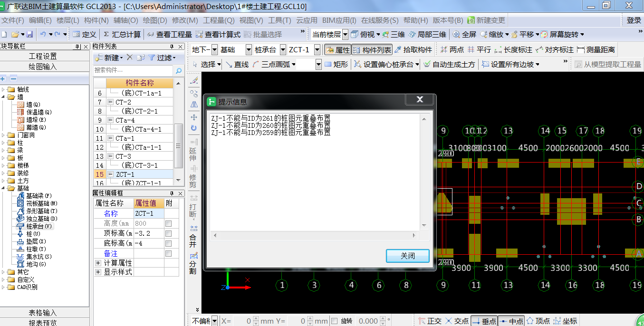644x326 pixels.
Task: Toggle the 垂点 perpendicular snap
Action: pyautogui.click(x=484, y=321)
